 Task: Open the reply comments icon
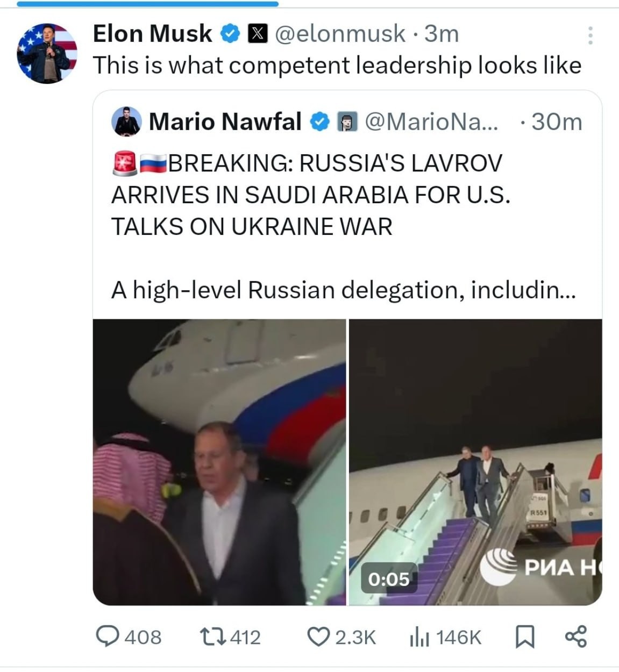(108, 637)
